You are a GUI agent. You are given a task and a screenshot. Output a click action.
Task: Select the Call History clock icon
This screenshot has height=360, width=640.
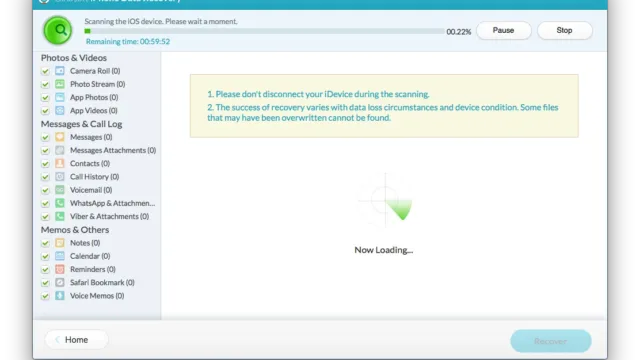point(60,177)
